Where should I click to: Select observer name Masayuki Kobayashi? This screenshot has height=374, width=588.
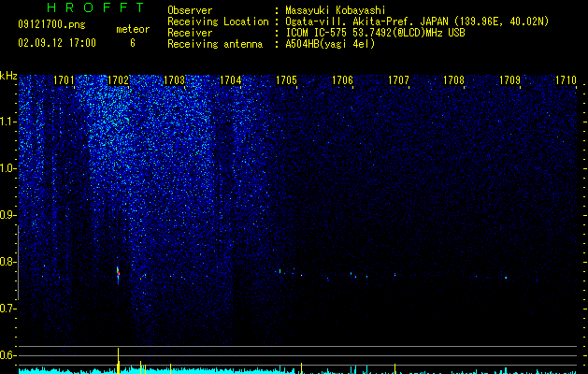pyautogui.click(x=336, y=10)
